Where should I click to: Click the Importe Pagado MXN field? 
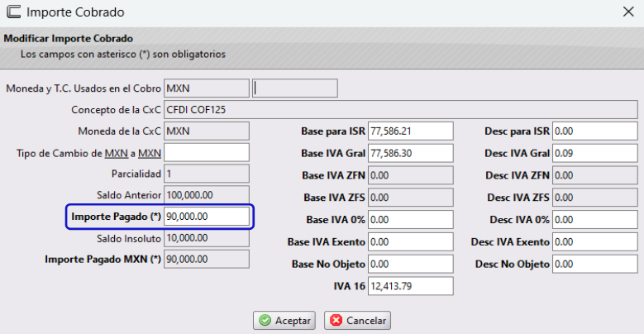coord(207,260)
